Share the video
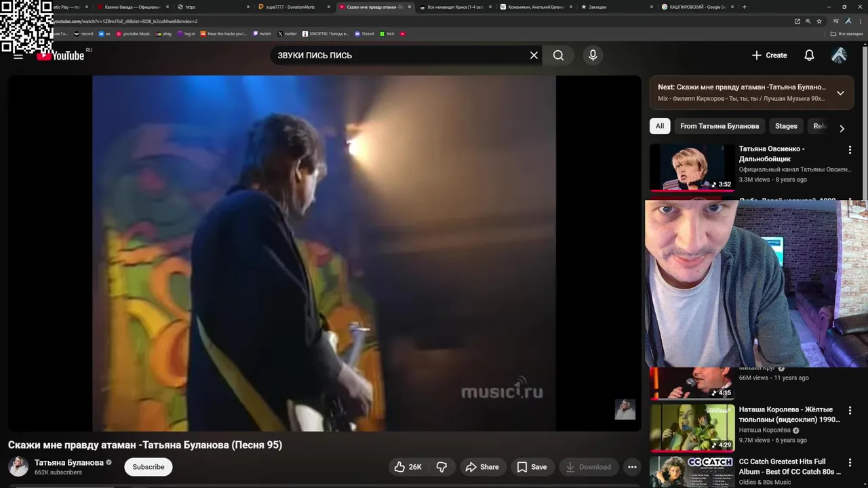Image resolution: width=868 pixels, height=488 pixels. pos(482,467)
